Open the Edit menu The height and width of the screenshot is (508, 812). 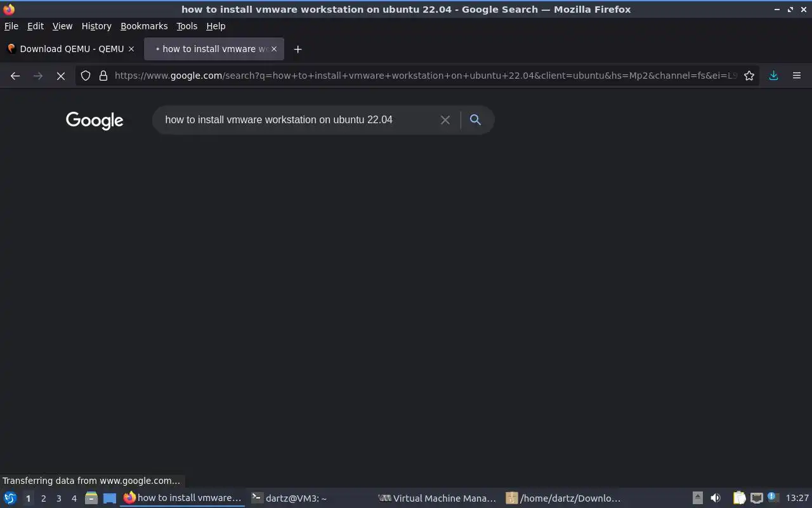[x=36, y=26]
